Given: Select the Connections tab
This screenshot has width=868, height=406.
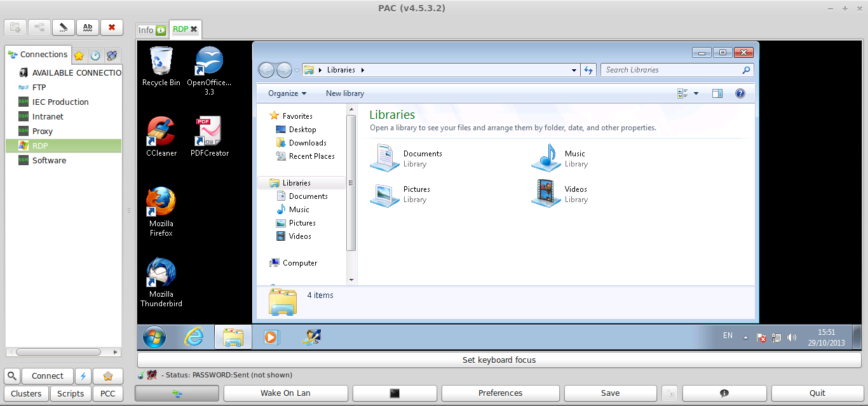Looking at the screenshot, I should (x=38, y=55).
